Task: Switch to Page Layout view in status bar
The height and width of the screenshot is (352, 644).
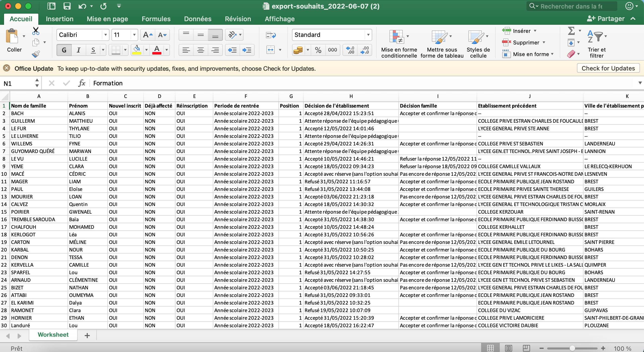Action: (x=508, y=348)
